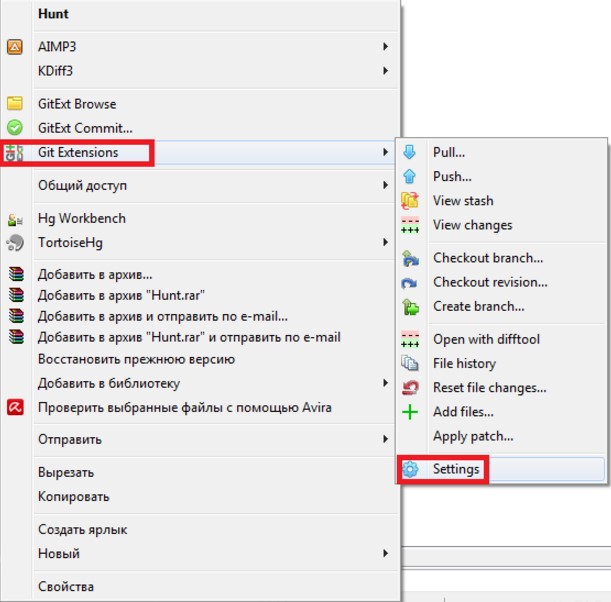Click the Checkout revision blue arrow icon

click(x=409, y=283)
